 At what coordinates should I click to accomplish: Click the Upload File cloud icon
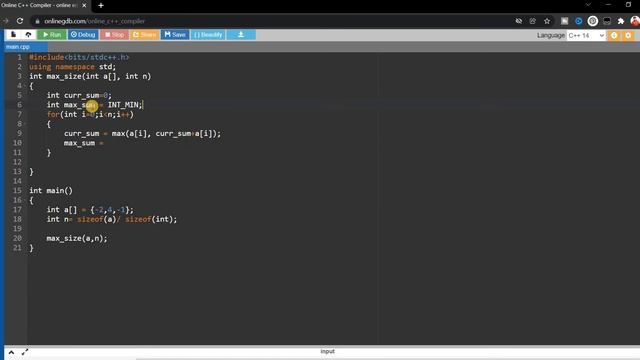[x=28, y=35]
